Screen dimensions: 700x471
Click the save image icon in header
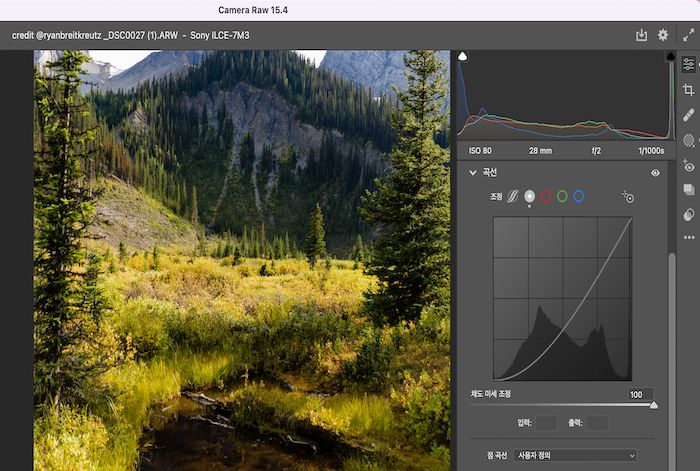(641, 35)
